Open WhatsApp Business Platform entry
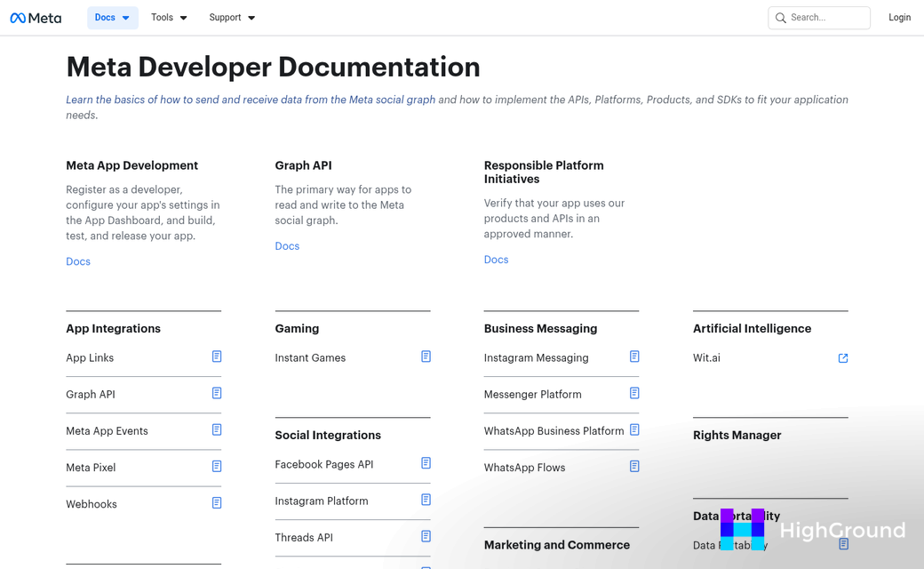This screenshot has height=569, width=924. pyautogui.click(x=554, y=431)
